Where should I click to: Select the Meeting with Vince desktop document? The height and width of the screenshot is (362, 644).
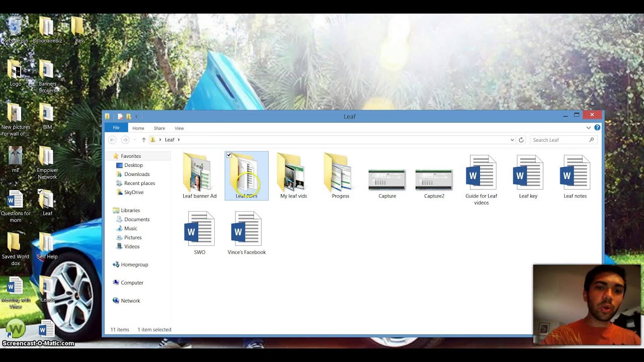coord(16,292)
